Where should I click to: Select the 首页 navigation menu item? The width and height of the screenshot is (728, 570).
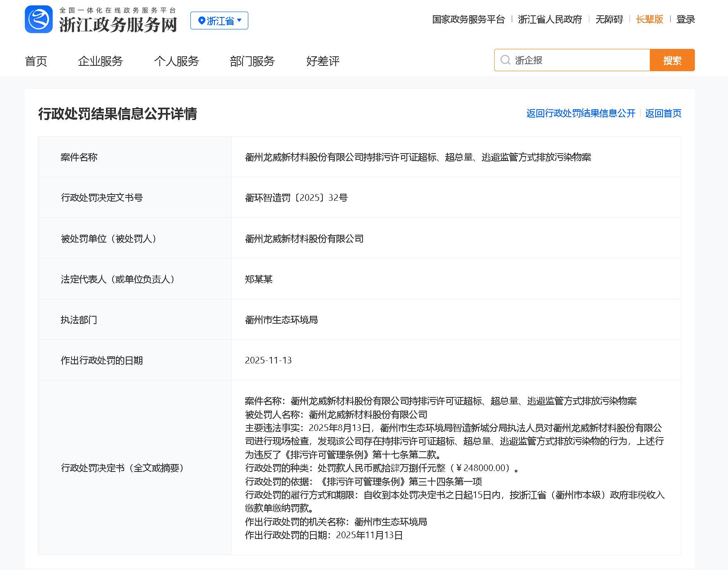pyautogui.click(x=36, y=61)
